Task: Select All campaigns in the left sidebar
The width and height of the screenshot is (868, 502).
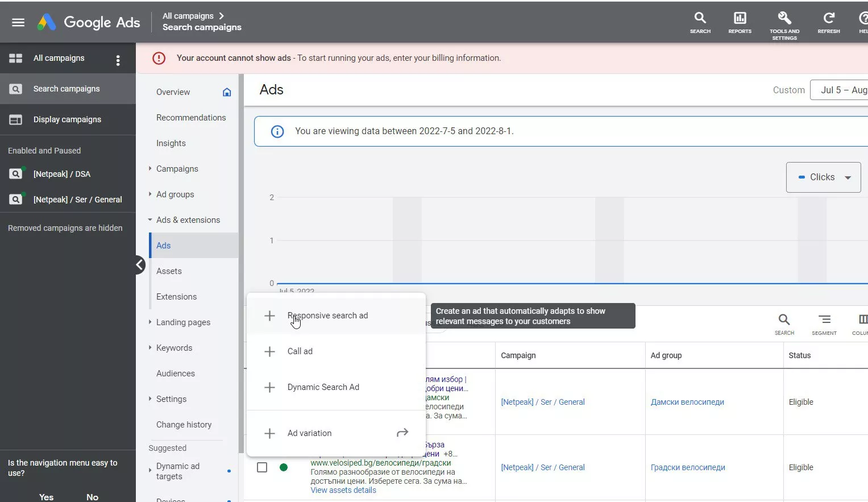Action: pyautogui.click(x=59, y=58)
